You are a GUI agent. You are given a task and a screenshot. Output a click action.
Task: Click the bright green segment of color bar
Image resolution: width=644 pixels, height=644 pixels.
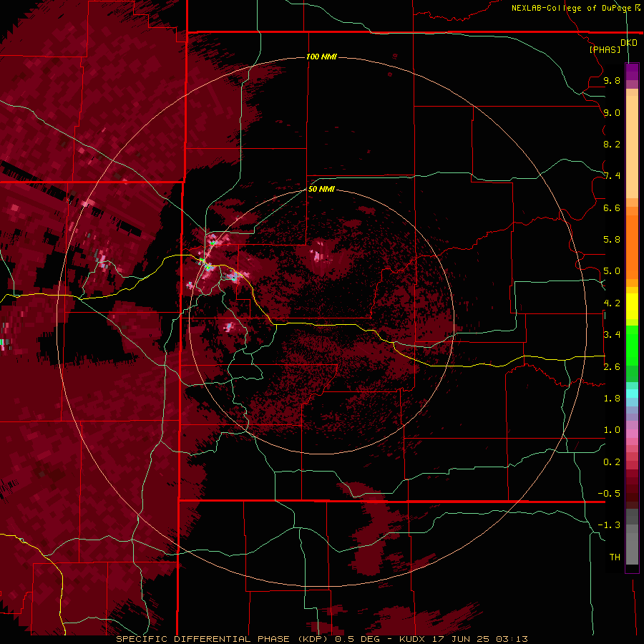pos(632,347)
